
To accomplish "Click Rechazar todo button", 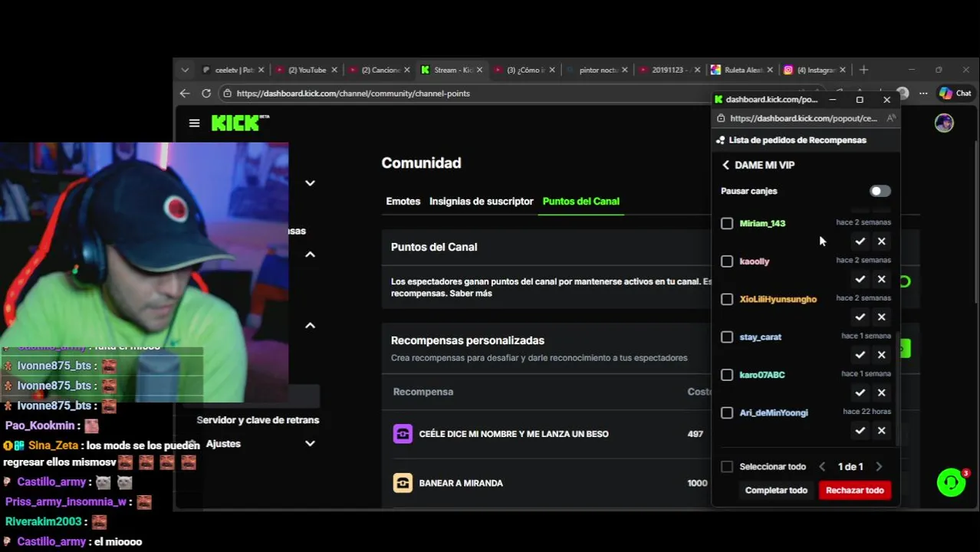I will tap(854, 490).
